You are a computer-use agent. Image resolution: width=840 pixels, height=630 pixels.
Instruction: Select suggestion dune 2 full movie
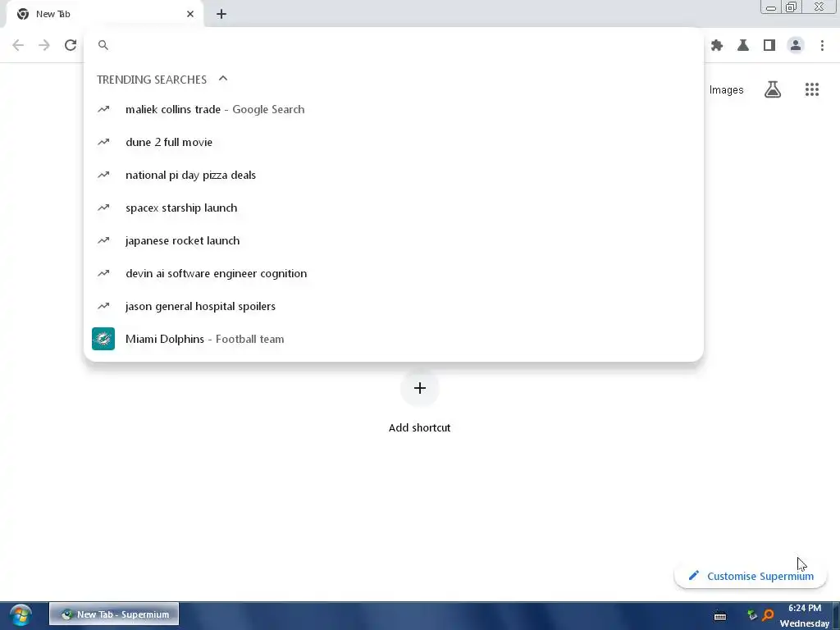pyautogui.click(x=393, y=142)
